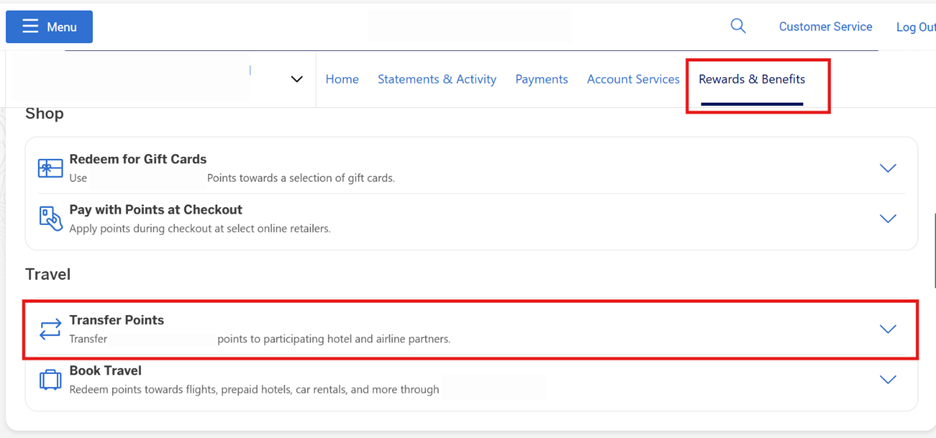Select the Rewards & Benefits tab
Image resolution: width=936 pixels, height=438 pixels.
[x=752, y=79]
